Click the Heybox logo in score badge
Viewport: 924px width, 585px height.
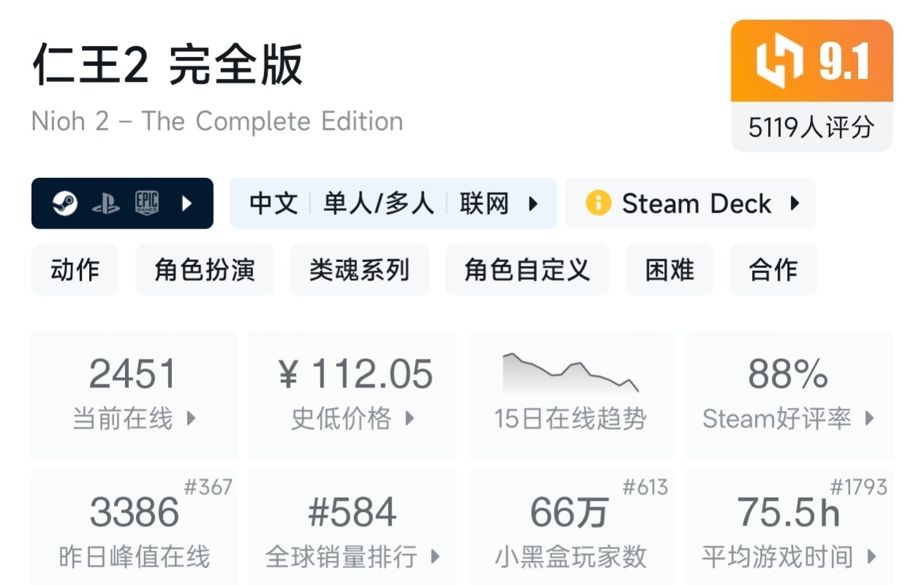pyautogui.click(x=779, y=62)
